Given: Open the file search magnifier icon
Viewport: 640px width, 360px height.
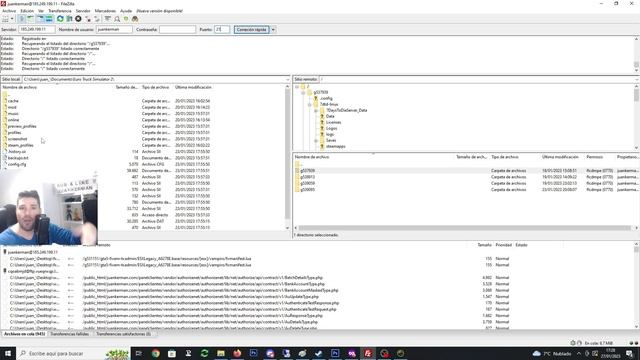Looking at the screenshot, I should (x=117, y=19).
